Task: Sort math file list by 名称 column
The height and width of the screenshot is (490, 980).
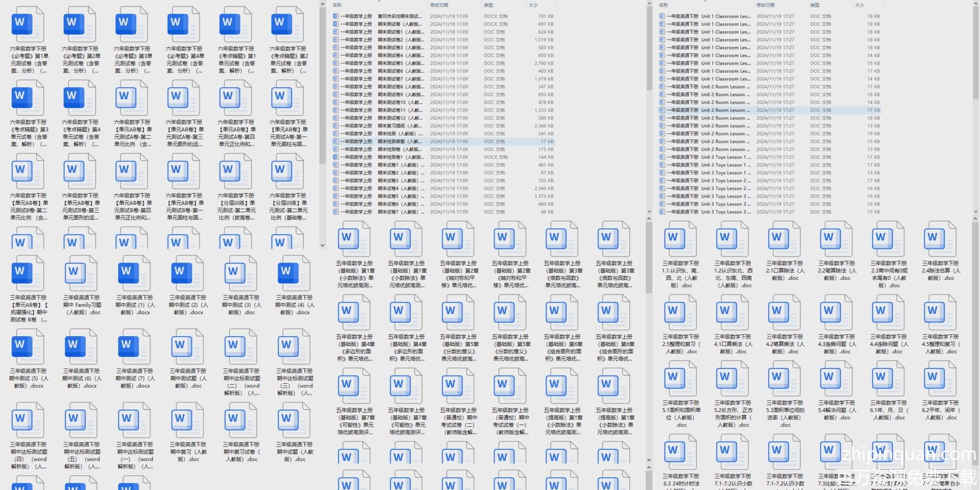Action: coord(338,5)
